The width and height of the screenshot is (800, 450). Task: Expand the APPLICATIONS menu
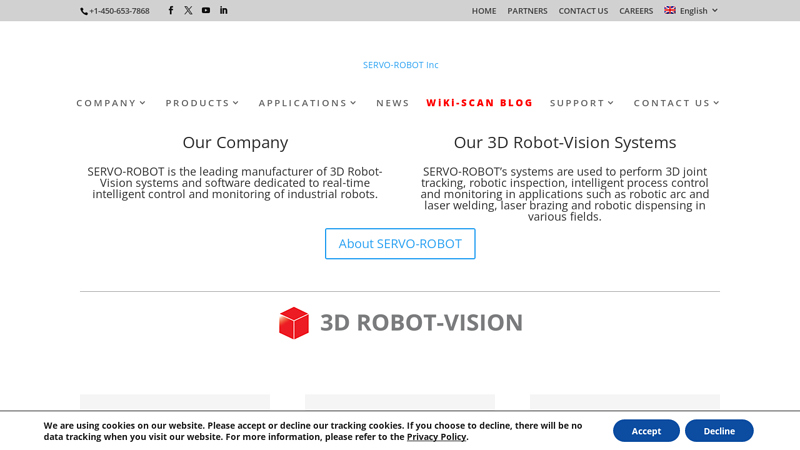tap(307, 103)
